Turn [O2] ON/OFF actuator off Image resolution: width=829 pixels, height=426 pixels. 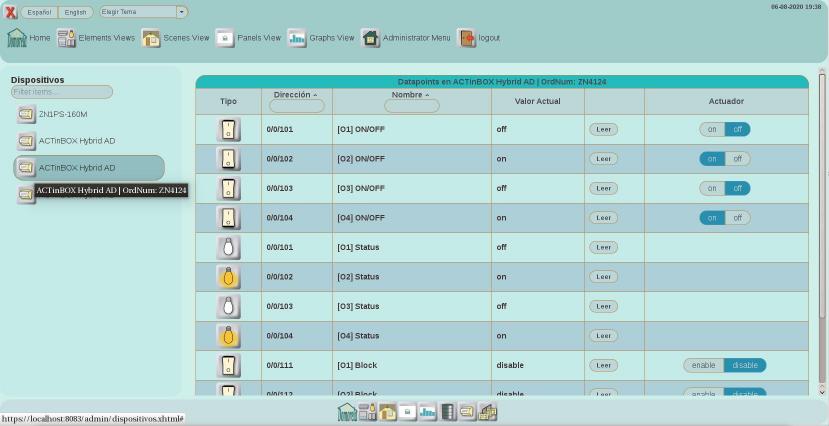(738, 159)
